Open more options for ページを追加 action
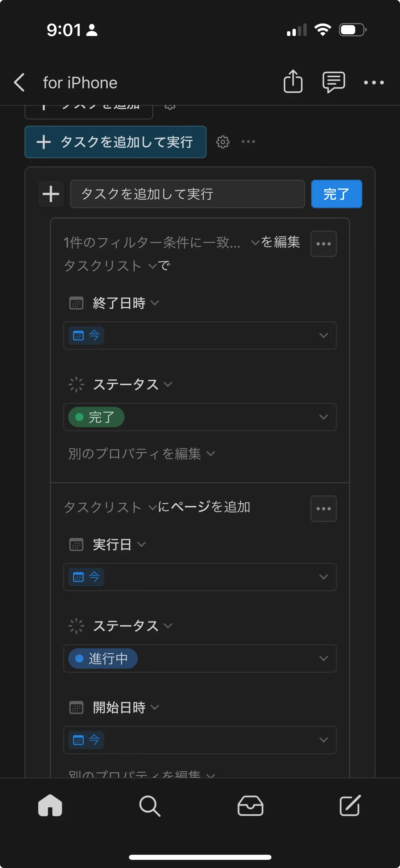 (324, 509)
